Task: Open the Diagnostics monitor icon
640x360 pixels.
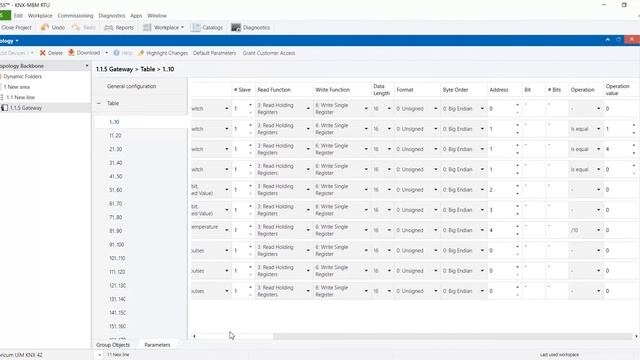Action: (x=236, y=27)
